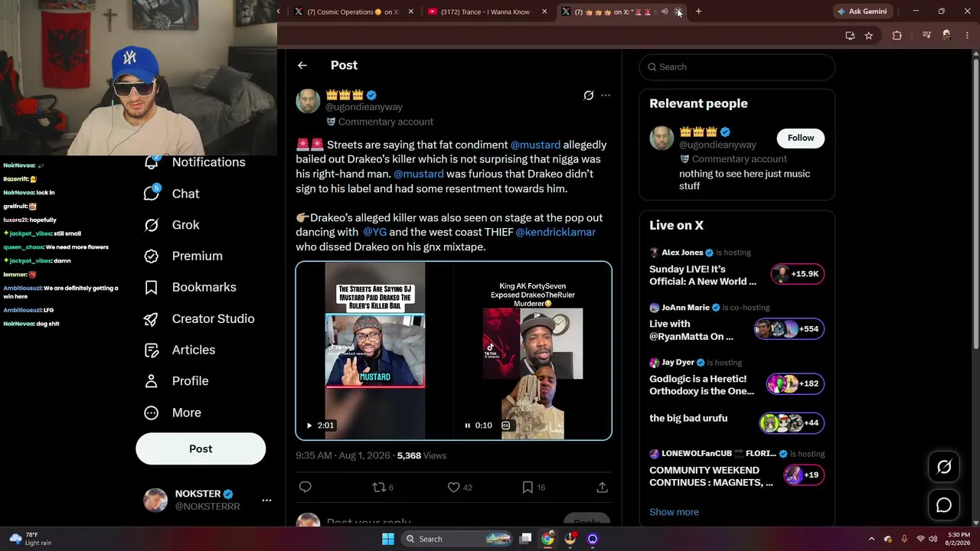The height and width of the screenshot is (551, 980).
Task: Open the weather widget showing Light rain
Action: 31,539
